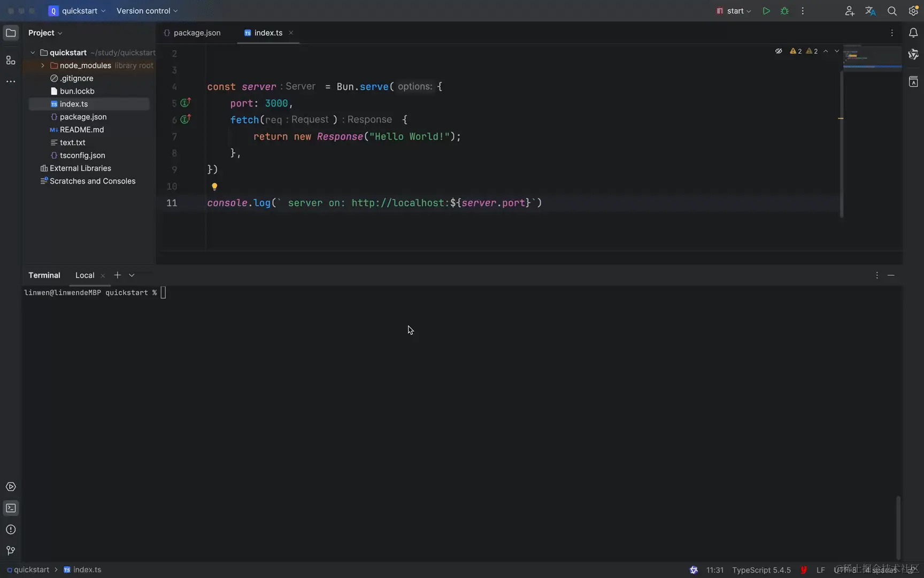Open IDE settings gear icon

[x=913, y=11]
